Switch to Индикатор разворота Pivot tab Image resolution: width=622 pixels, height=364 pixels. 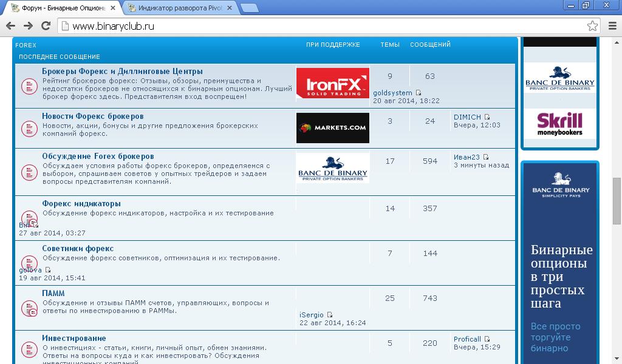pos(180,8)
